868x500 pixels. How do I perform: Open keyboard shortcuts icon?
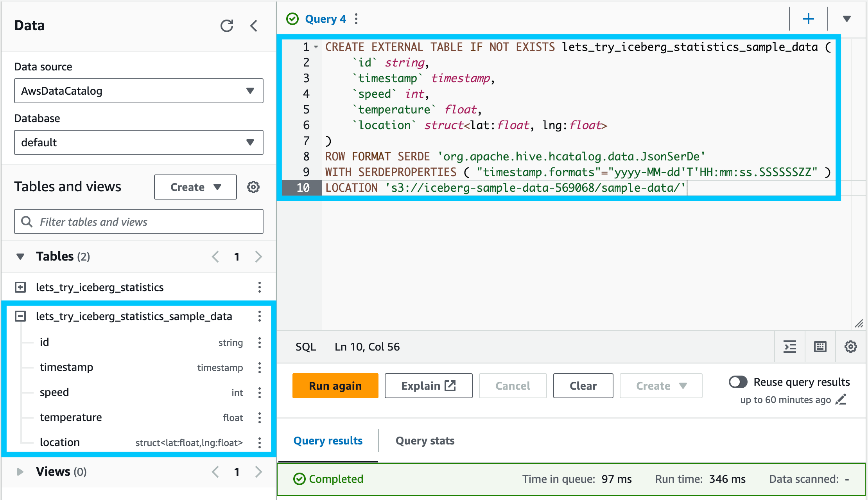tap(820, 347)
